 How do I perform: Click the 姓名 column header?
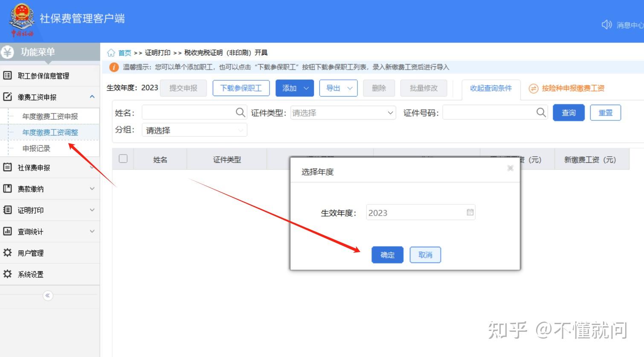pos(160,159)
